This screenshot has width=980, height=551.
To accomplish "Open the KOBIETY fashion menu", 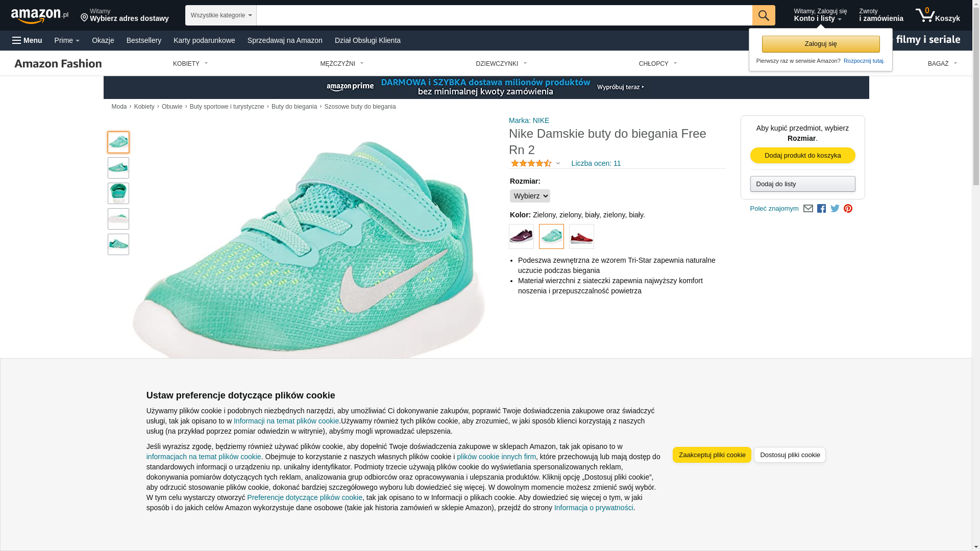I will point(190,64).
